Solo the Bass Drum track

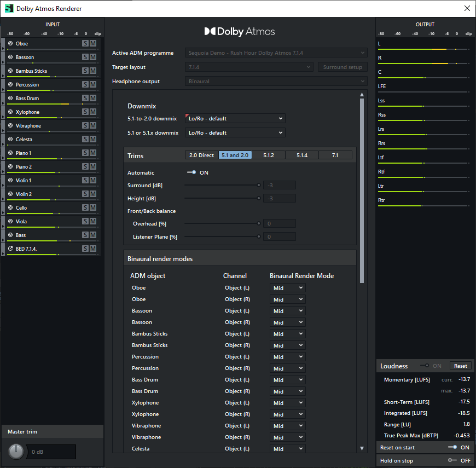[x=85, y=99]
